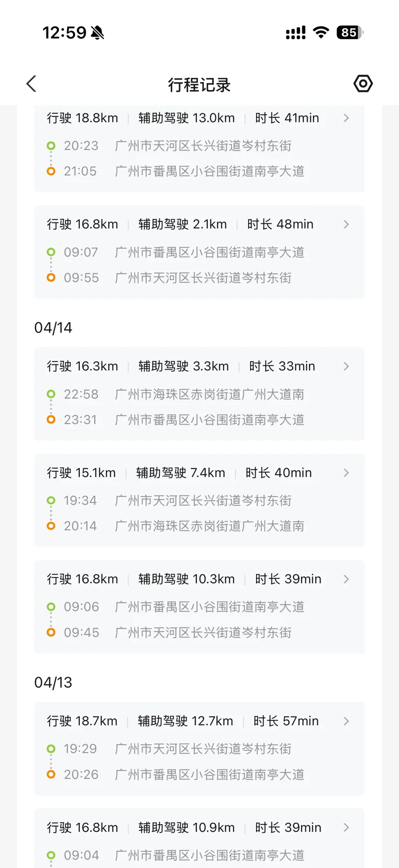Expand the 10.3km assisted driving trip chevron
The height and width of the screenshot is (868, 399).
346,579
